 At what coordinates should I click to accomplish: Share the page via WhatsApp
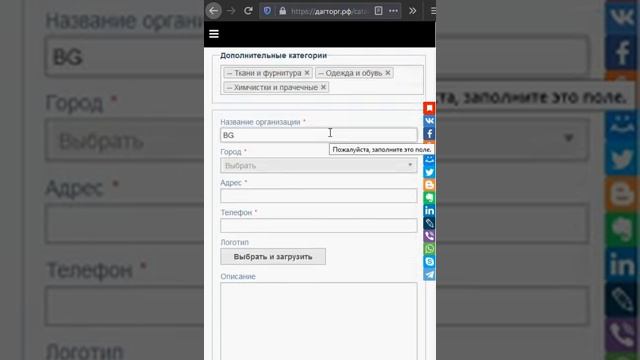429,249
